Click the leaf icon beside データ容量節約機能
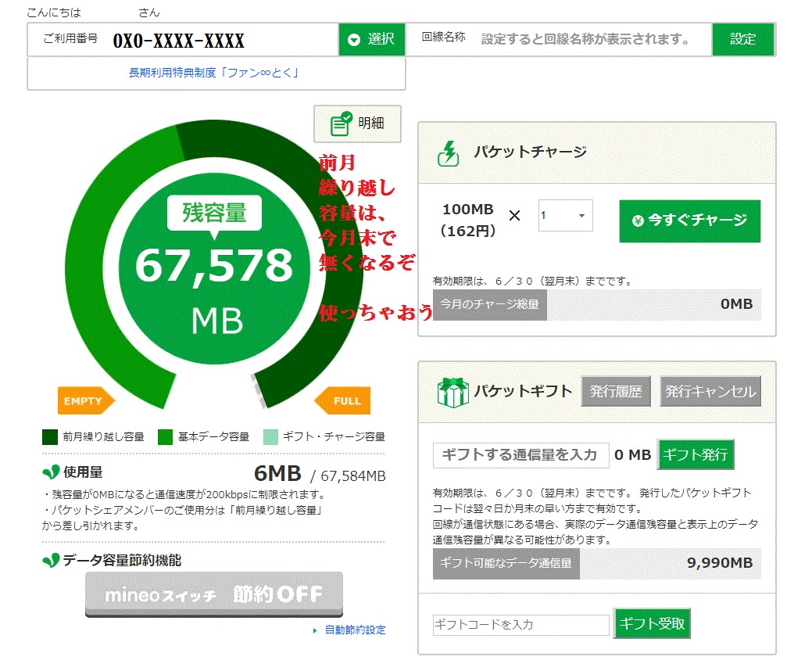 51,560
